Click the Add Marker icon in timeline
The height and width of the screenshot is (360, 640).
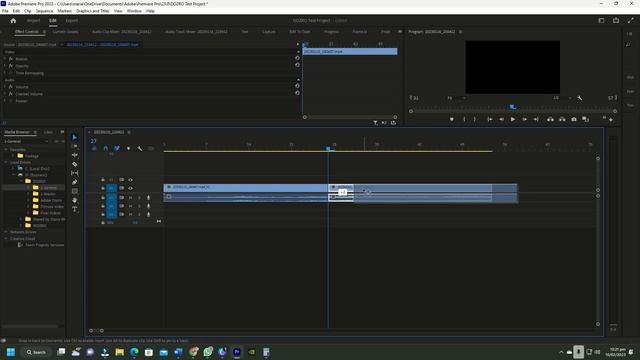128,148
